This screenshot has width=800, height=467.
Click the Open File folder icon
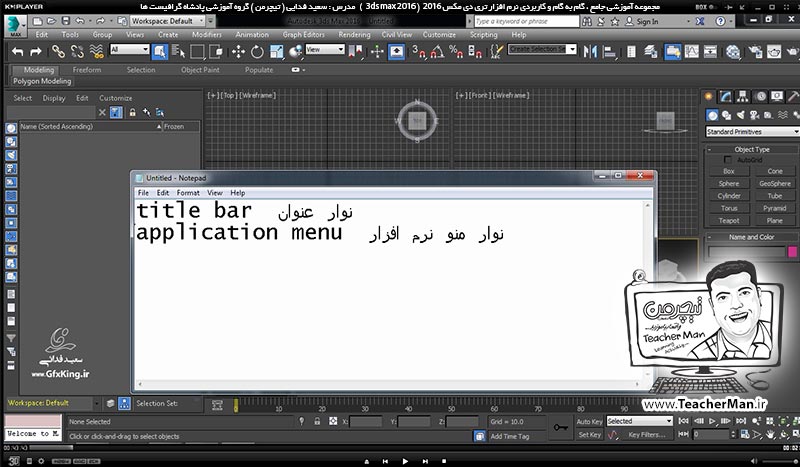pyautogui.click(x=51, y=21)
